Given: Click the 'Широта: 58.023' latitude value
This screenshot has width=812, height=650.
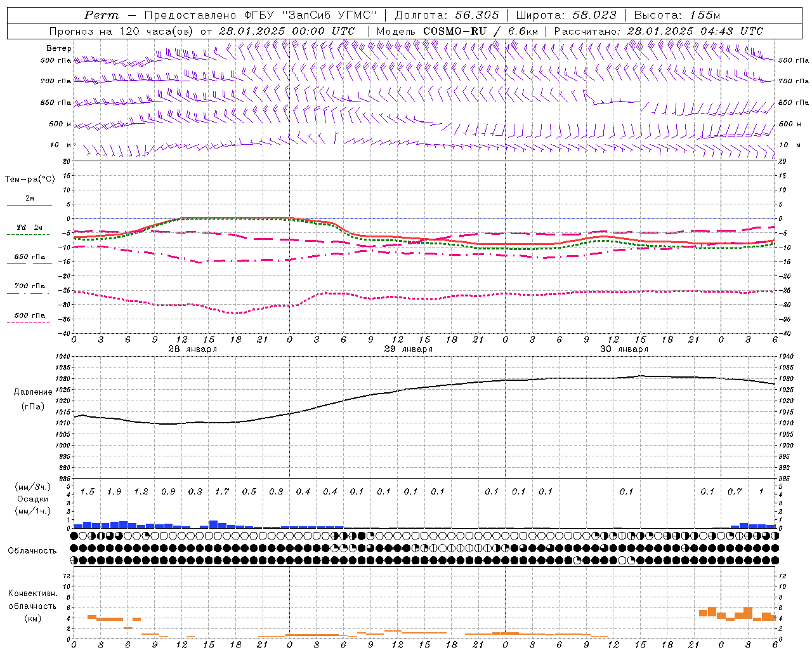Looking at the screenshot, I should [x=566, y=15].
